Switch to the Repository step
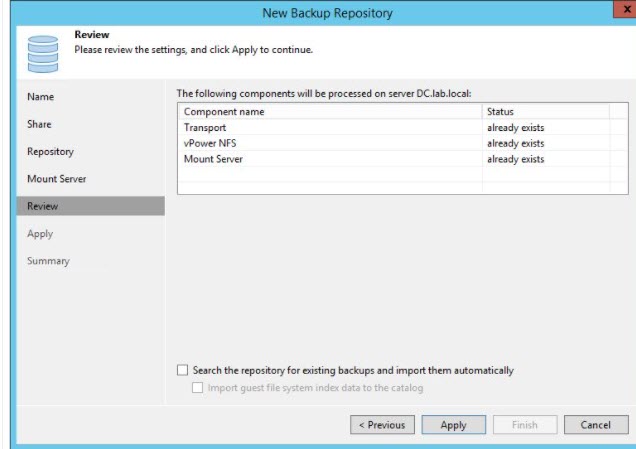636x449 pixels. point(50,152)
